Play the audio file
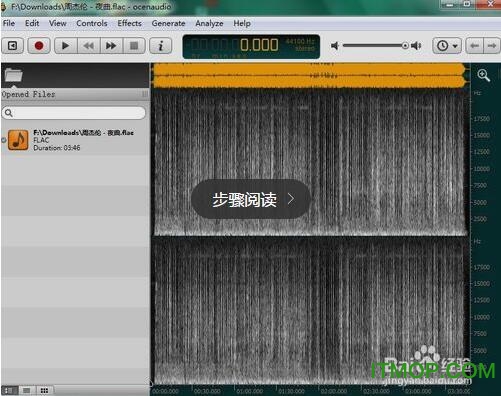 [65, 46]
